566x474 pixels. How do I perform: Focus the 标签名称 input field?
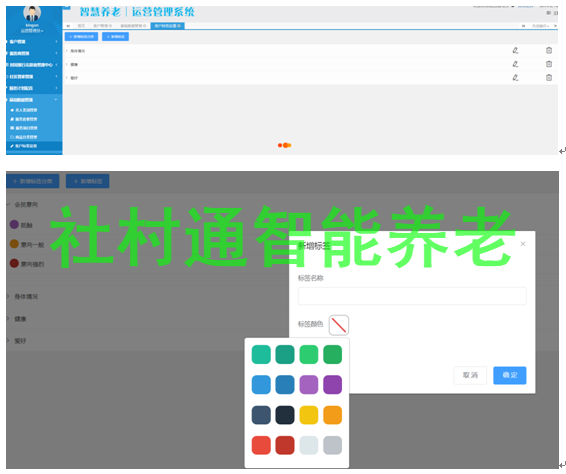pos(412,296)
